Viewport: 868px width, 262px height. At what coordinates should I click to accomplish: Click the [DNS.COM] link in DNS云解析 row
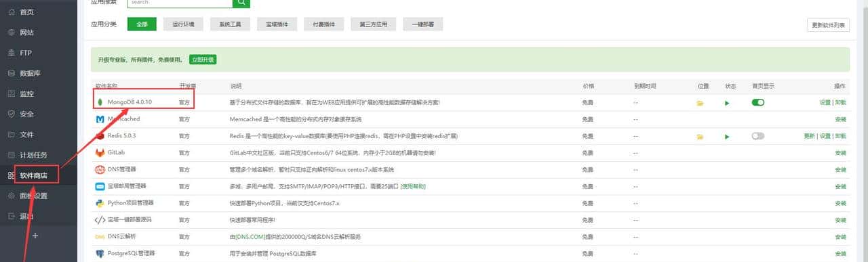[250, 237]
